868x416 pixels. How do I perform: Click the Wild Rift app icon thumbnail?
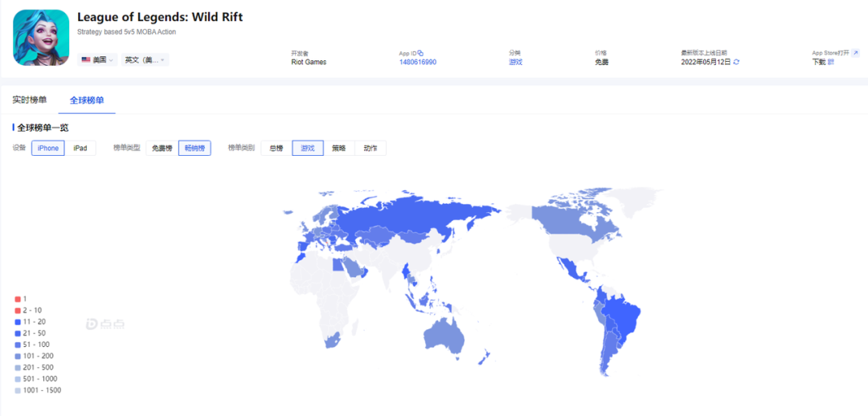pos(41,38)
